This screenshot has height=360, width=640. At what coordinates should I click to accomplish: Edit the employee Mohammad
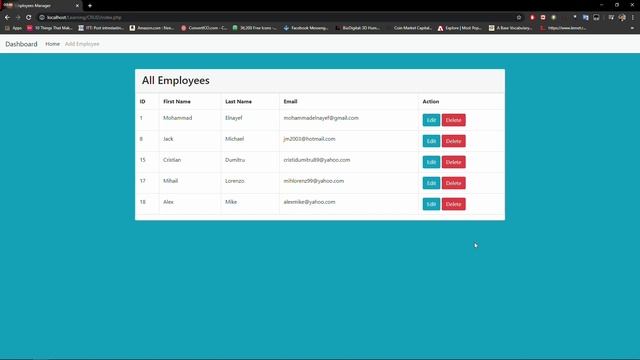(x=431, y=120)
